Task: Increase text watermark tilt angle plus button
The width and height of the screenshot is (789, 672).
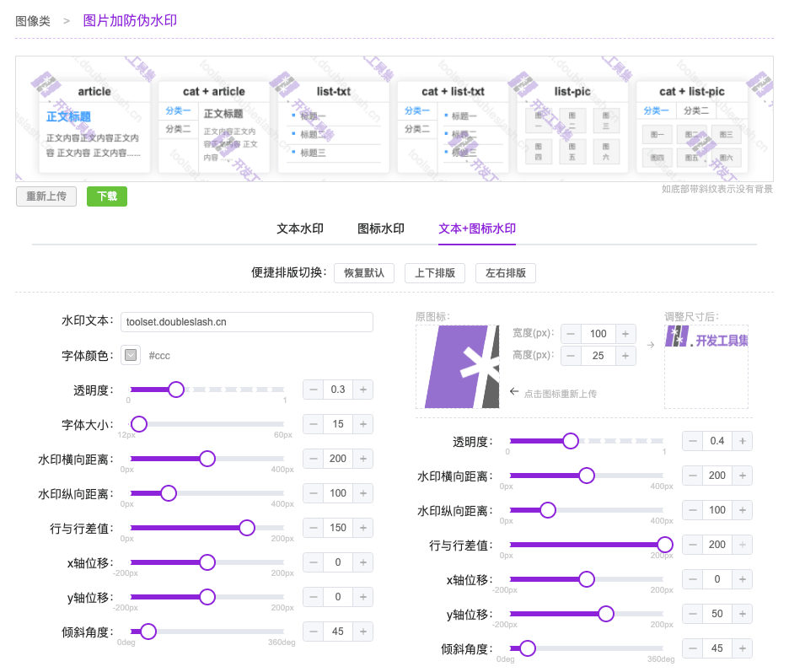Action: pos(363,632)
